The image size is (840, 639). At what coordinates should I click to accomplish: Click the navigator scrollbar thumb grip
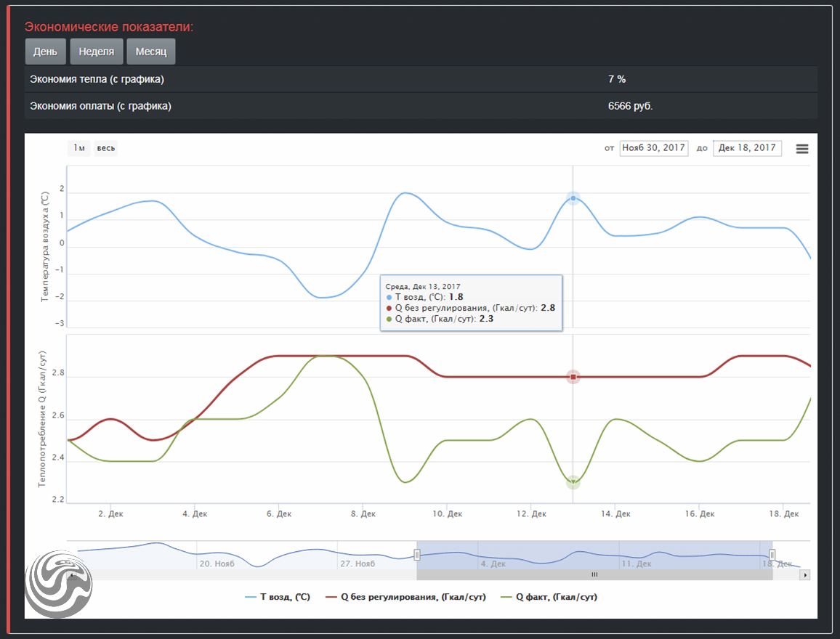[x=594, y=574]
